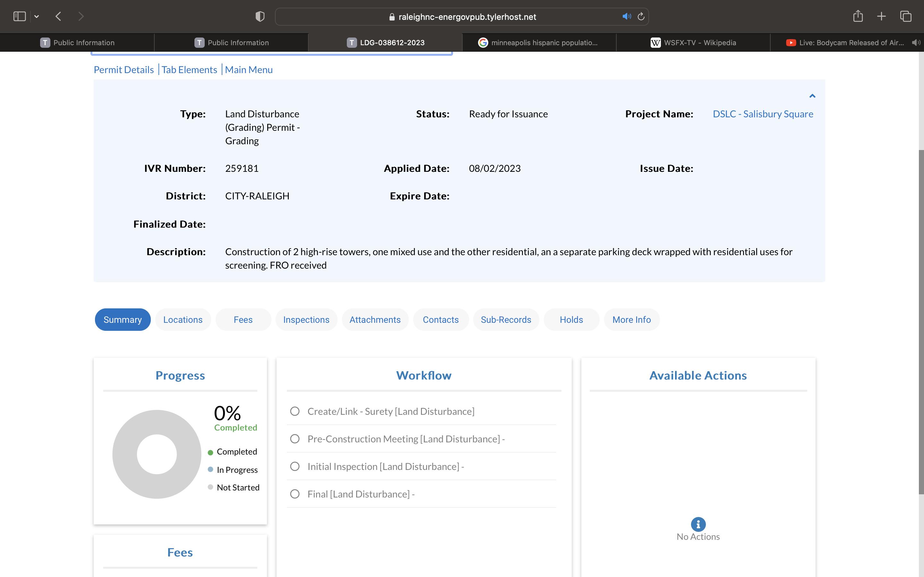Click the Main Menu link
The image size is (924, 577).
click(249, 70)
